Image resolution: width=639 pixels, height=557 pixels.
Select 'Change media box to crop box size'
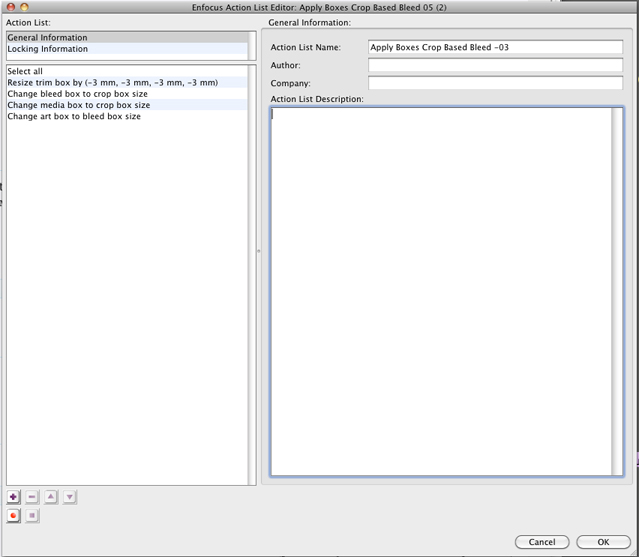tap(127, 105)
